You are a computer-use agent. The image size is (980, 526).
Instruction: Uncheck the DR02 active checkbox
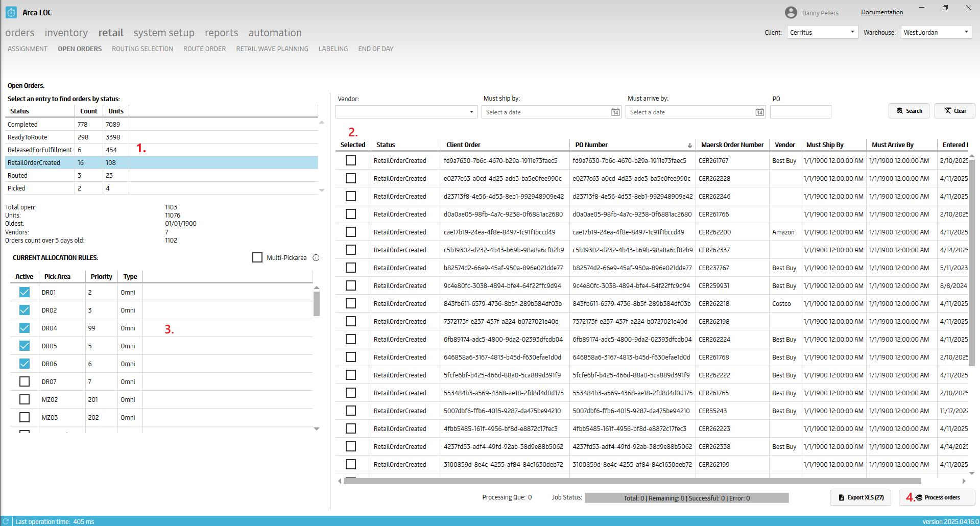pyautogui.click(x=25, y=310)
